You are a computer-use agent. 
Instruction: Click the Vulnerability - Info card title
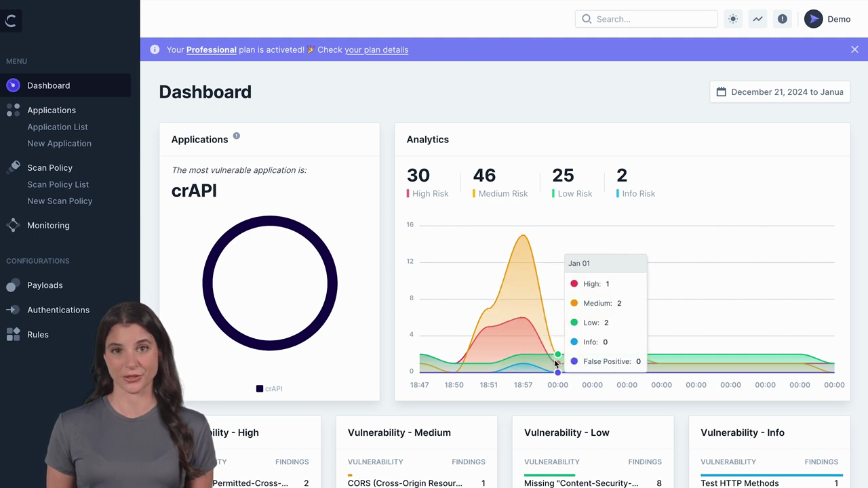coord(743,432)
